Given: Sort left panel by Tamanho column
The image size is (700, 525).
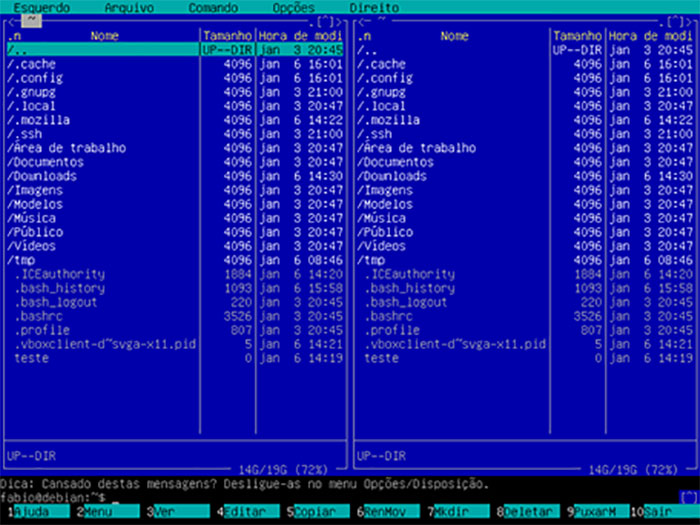Looking at the screenshot, I should (228, 36).
